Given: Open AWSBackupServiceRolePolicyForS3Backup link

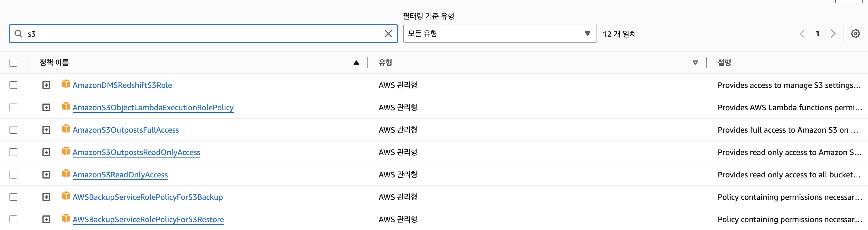Looking at the screenshot, I should coord(147,197).
